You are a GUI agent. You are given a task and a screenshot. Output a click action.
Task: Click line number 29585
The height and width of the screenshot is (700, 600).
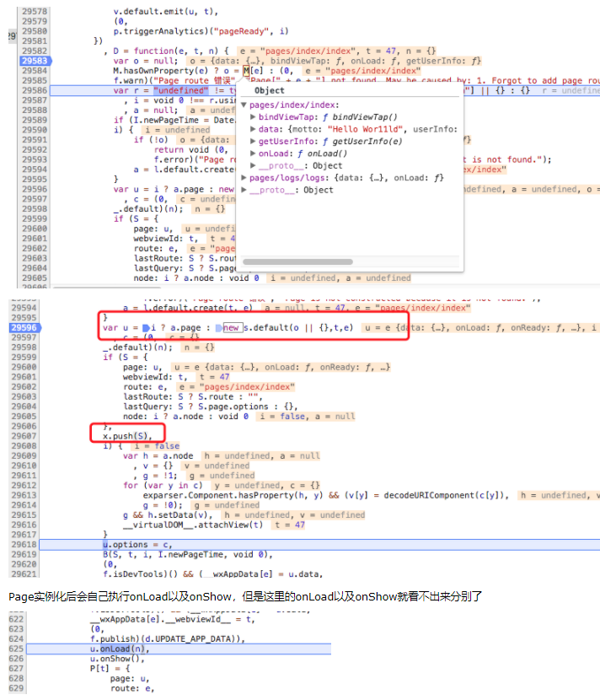pyautogui.click(x=35, y=80)
